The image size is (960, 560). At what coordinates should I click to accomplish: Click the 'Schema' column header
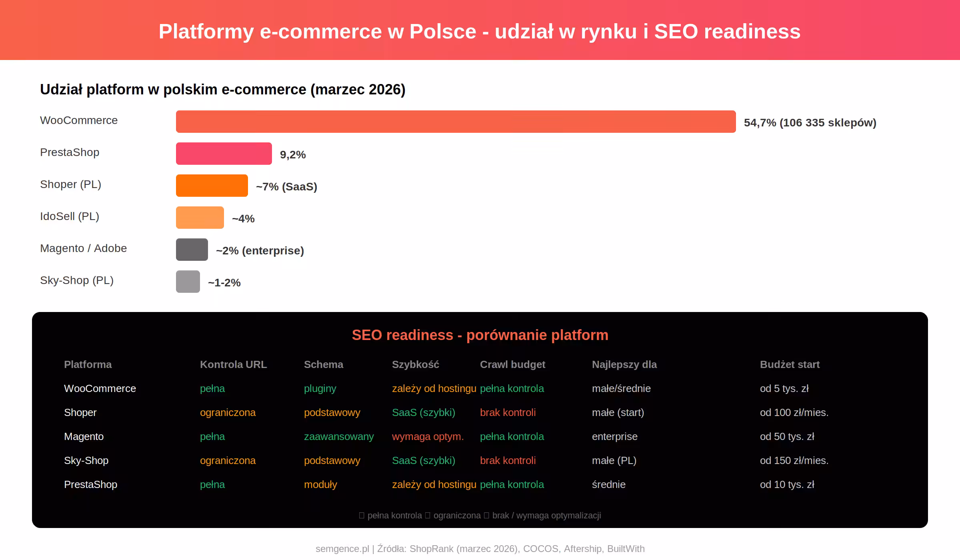(324, 364)
